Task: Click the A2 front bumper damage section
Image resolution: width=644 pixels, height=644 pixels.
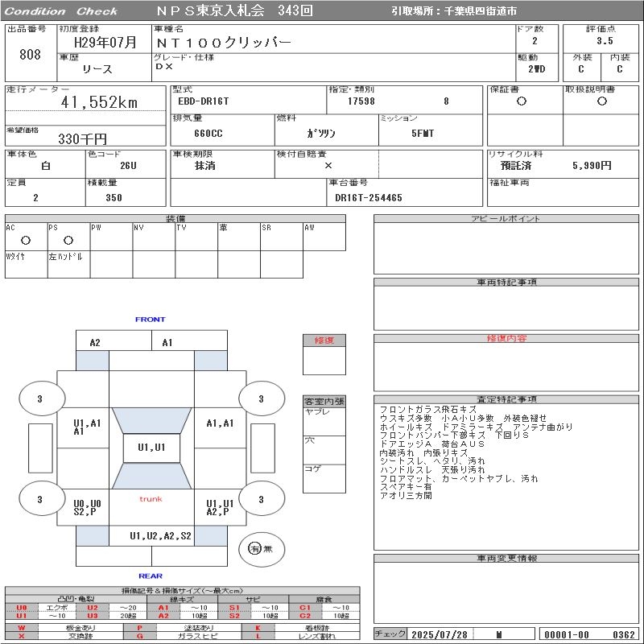Action: (95, 343)
